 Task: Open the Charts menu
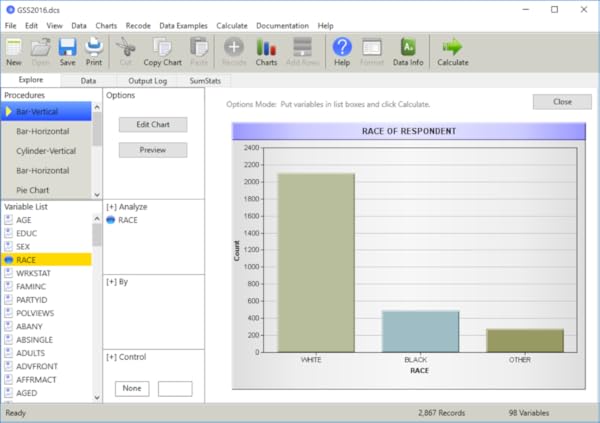click(106, 26)
